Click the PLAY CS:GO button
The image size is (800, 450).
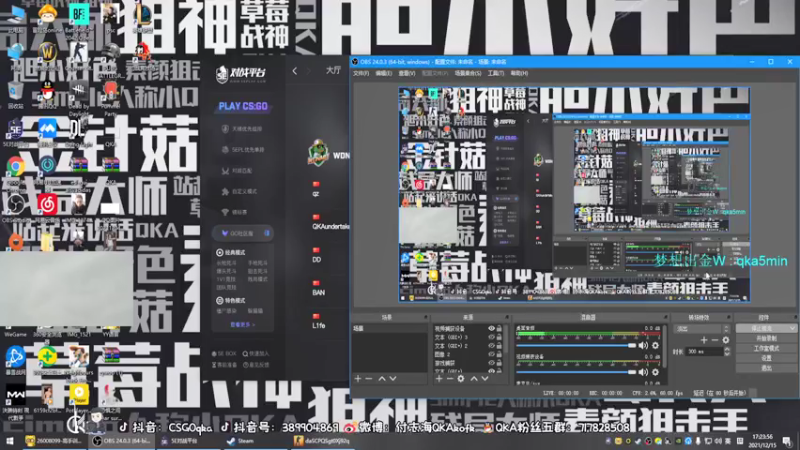[243, 106]
